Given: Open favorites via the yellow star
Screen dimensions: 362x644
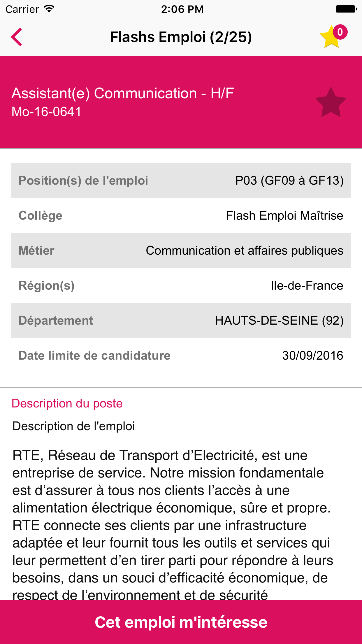Looking at the screenshot, I should click(x=329, y=38).
